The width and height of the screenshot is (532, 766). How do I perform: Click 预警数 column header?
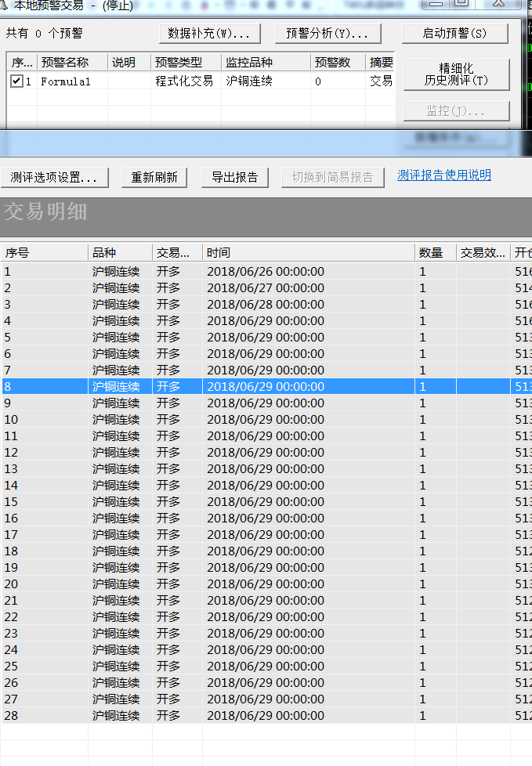pos(338,62)
